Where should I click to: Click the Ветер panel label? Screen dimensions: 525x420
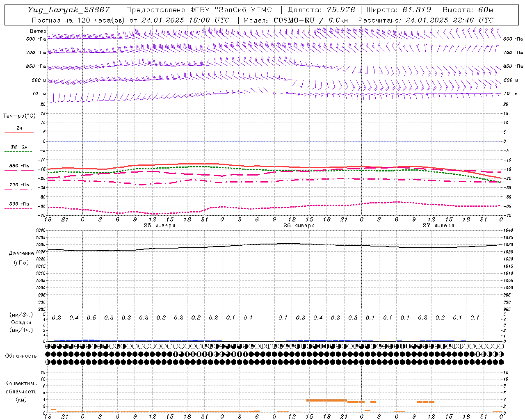pos(38,31)
